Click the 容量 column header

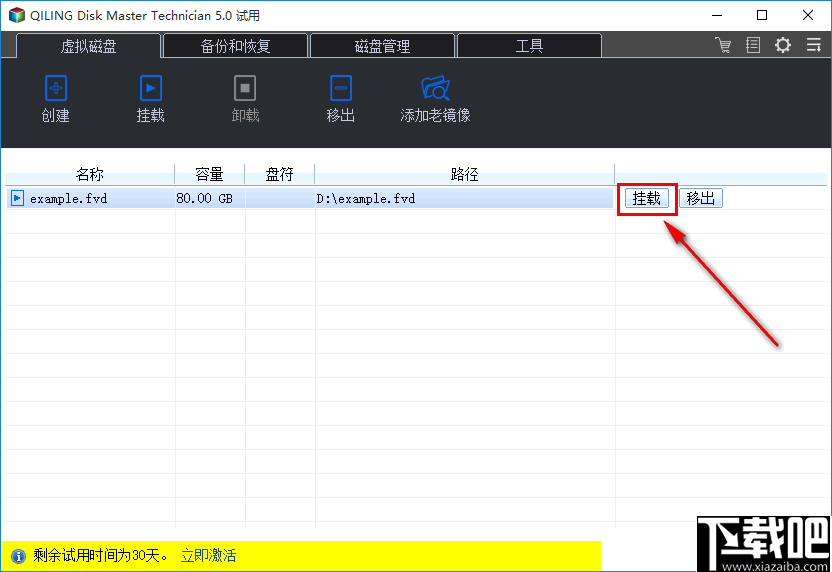[210, 174]
